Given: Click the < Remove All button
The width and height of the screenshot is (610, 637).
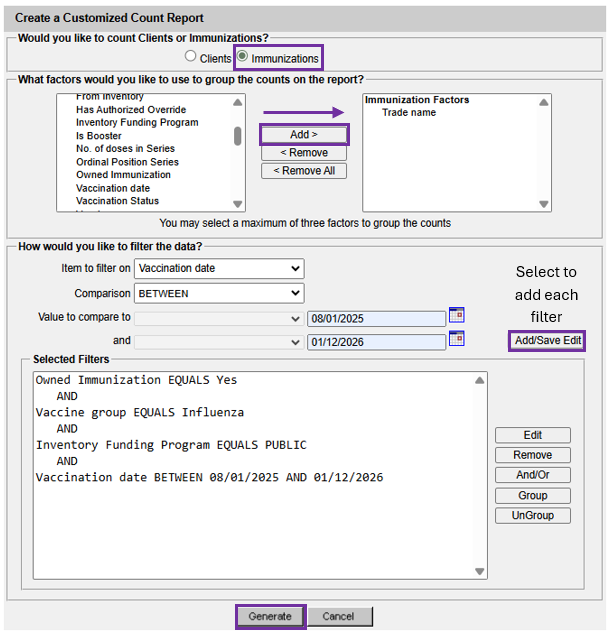Looking at the screenshot, I should tap(304, 171).
